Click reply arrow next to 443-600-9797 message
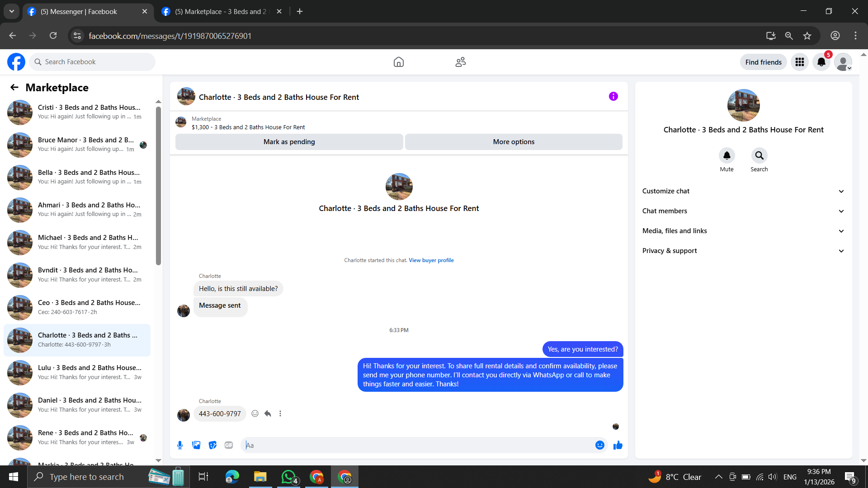The height and width of the screenshot is (488, 868). [268, 413]
